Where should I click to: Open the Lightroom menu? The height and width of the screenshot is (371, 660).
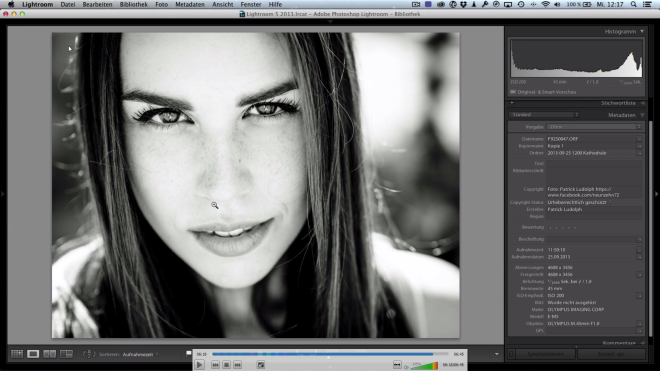[37, 4]
